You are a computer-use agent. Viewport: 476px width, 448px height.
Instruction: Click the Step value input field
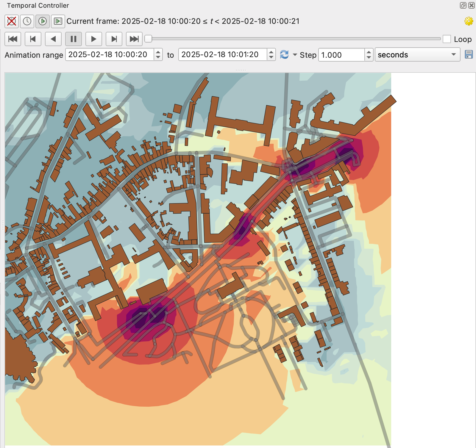pyautogui.click(x=341, y=55)
